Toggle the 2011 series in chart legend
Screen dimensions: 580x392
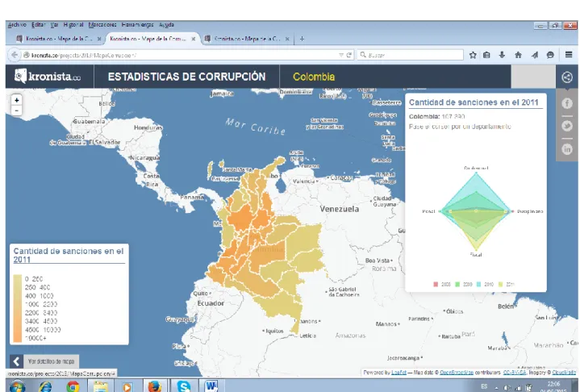point(507,285)
